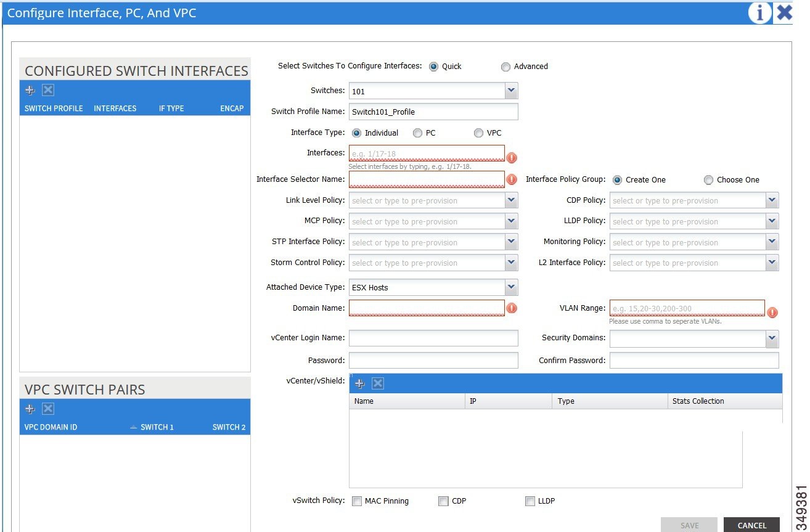
Task: Enable CDP vSwitch policy
Action: [x=443, y=501]
